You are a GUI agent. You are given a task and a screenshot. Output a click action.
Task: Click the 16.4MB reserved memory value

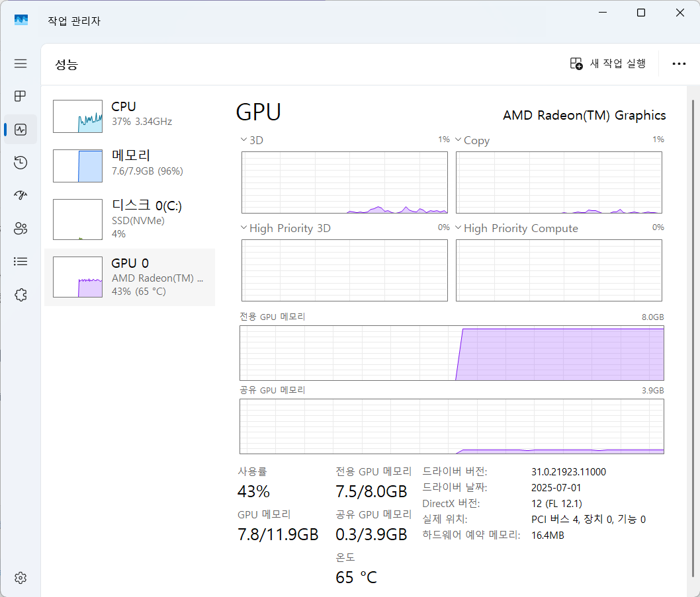coord(547,536)
